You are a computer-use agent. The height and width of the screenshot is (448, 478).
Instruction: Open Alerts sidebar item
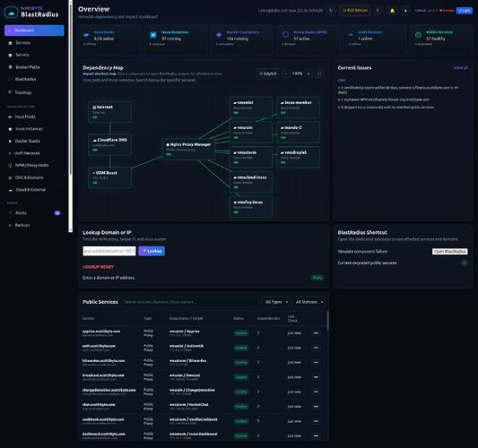pos(21,213)
